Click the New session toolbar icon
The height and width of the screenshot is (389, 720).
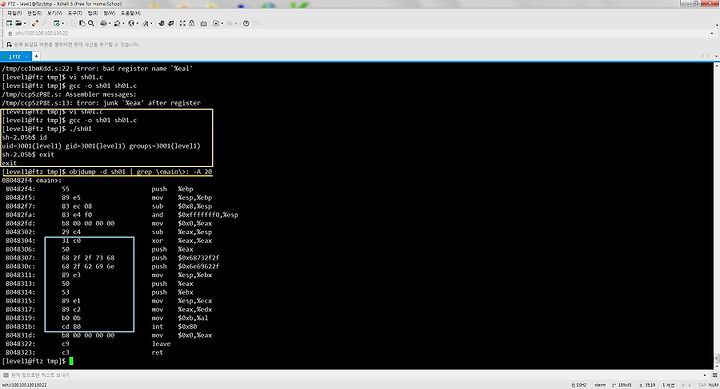click(9, 23)
